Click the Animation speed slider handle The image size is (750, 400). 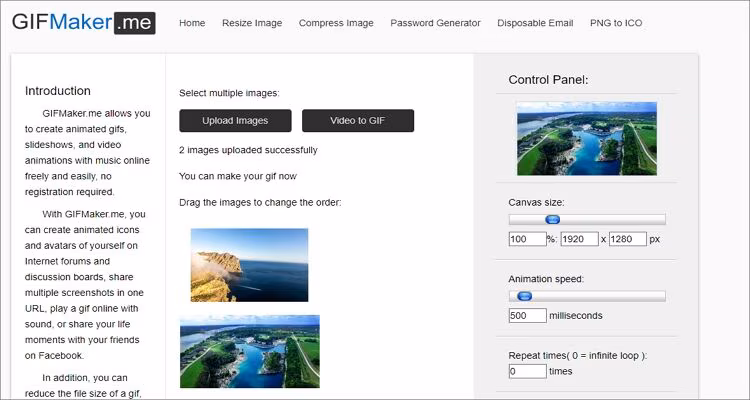[523, 295]
